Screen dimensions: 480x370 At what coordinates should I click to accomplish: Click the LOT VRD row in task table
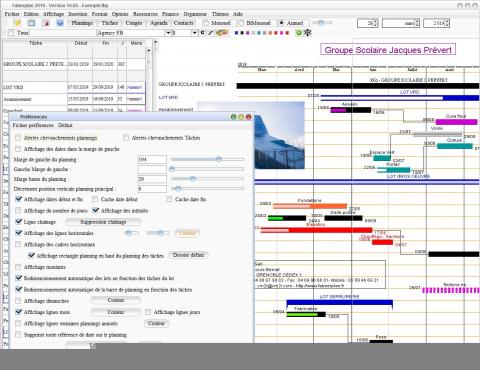[74, 87]
